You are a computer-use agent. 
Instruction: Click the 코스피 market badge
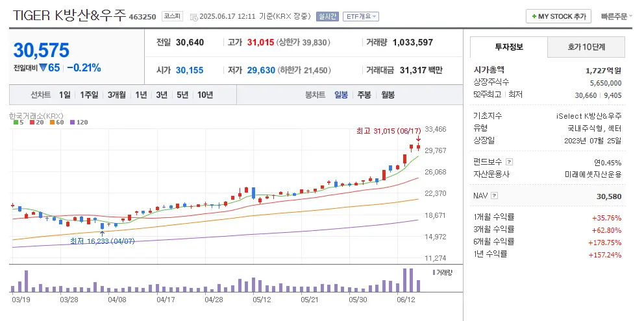[172, 16]
